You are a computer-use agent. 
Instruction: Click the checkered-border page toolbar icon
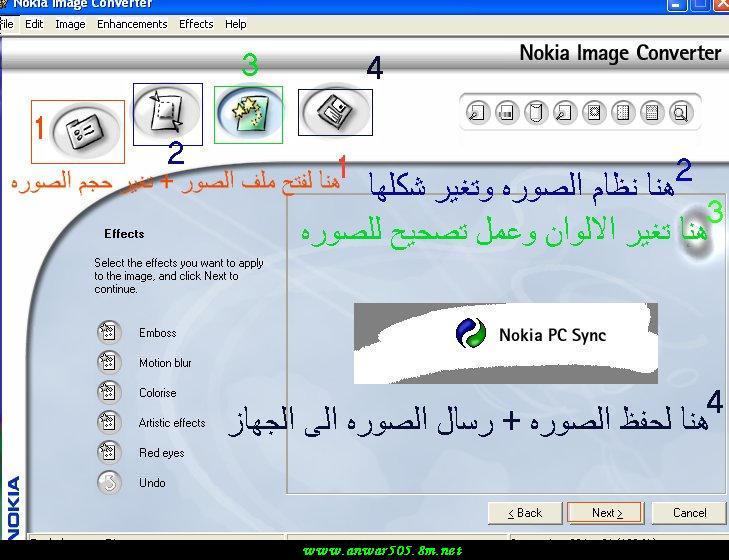(x=594, y=113)
